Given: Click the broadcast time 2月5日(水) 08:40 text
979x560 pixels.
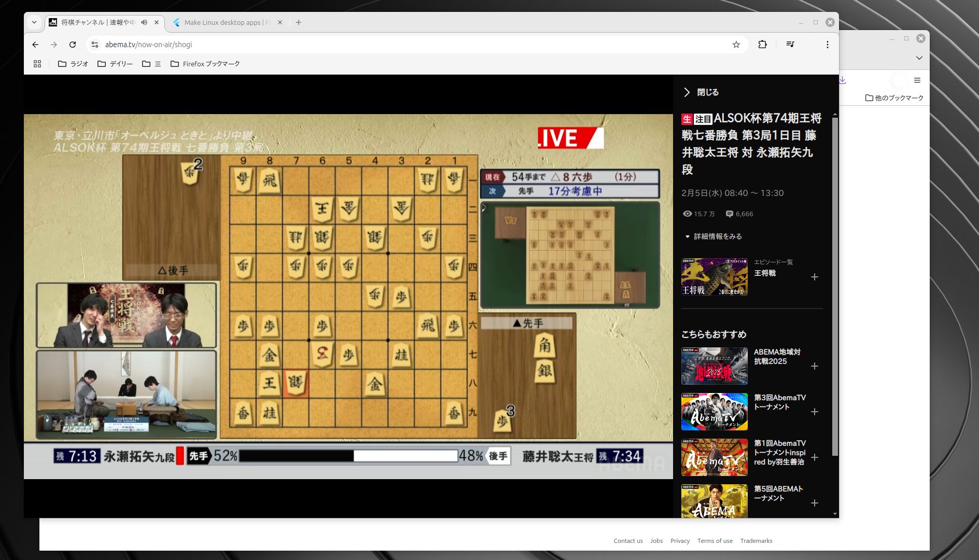Looking at the screenshot, I should pyautogui.click(x=732, y=193).
